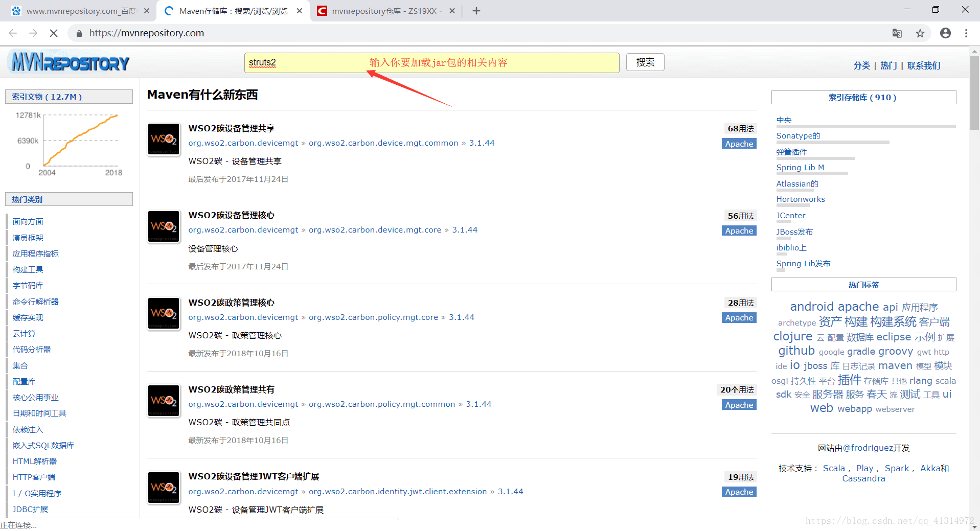
Task: Open 分类 in top navigation
Action: pos(861,65)
